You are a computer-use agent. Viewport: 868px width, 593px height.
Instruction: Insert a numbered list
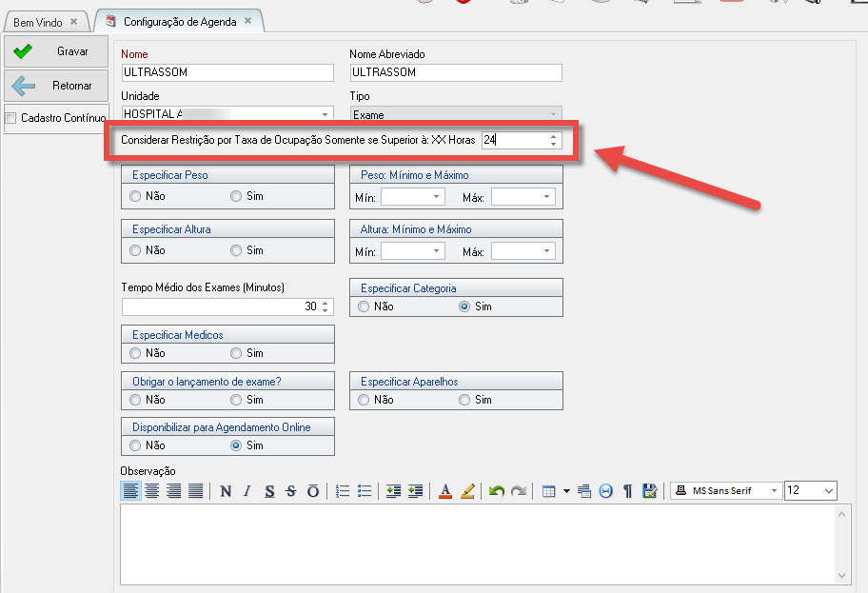coord(343,491)
